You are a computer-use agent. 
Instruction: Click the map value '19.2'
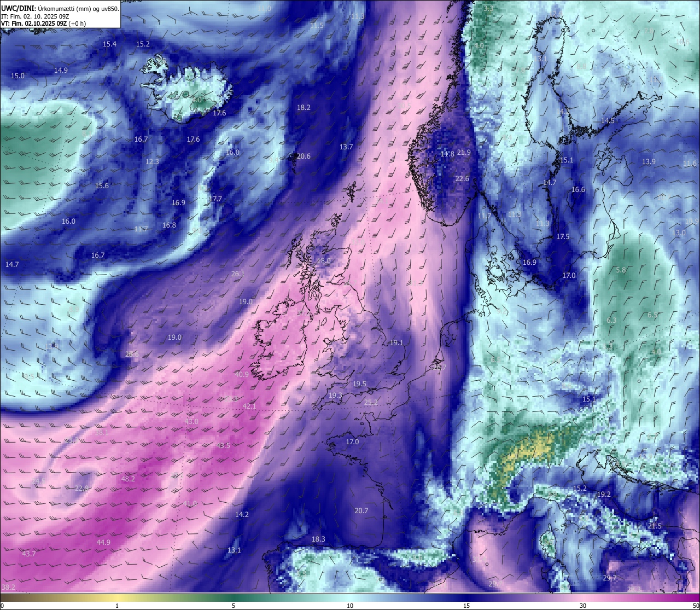(604, 494)
